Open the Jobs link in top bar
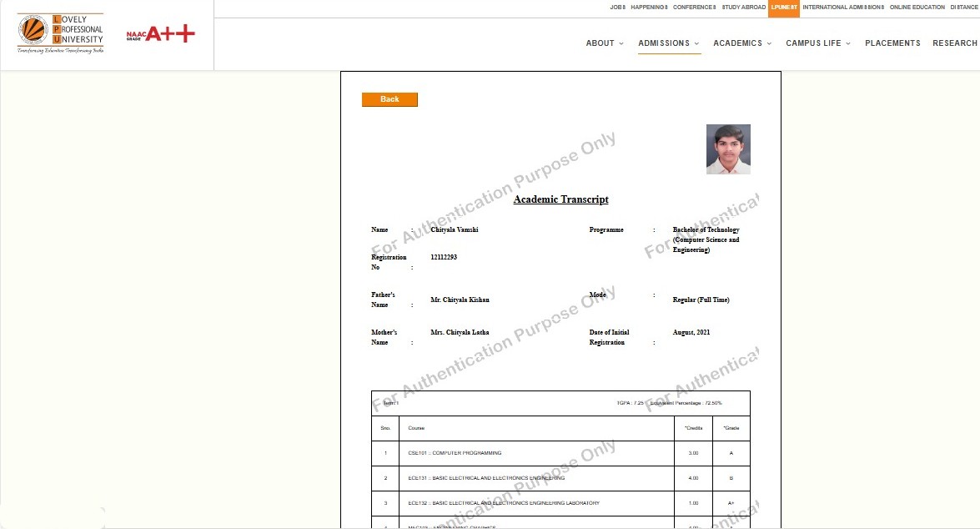This screenshot has width=980, height=529. coord(617,8)
